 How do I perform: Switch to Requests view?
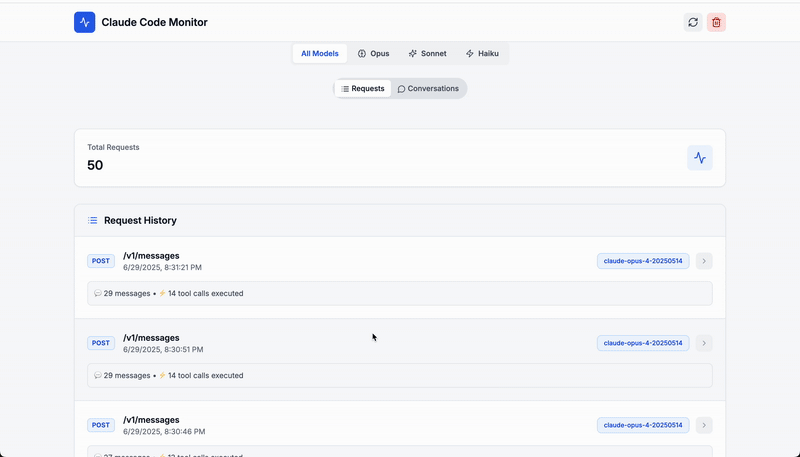pyautogui.click(x=363, y=89)
